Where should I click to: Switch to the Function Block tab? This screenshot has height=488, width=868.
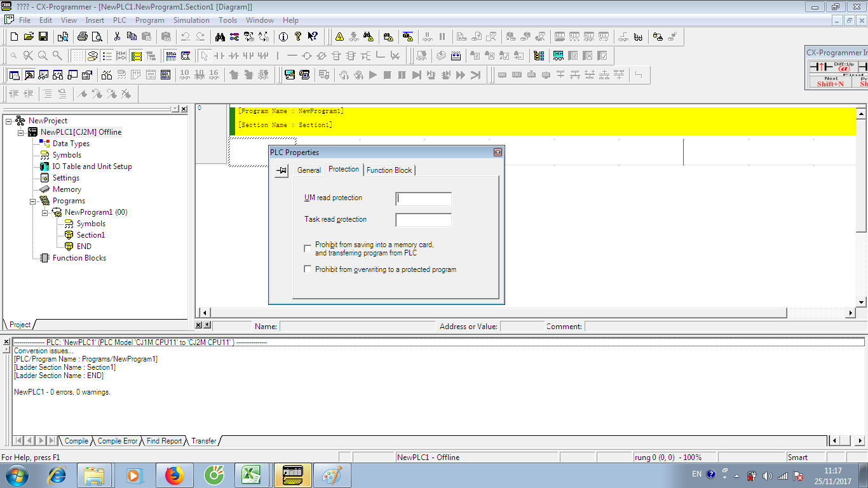click(x=389, y=170)
